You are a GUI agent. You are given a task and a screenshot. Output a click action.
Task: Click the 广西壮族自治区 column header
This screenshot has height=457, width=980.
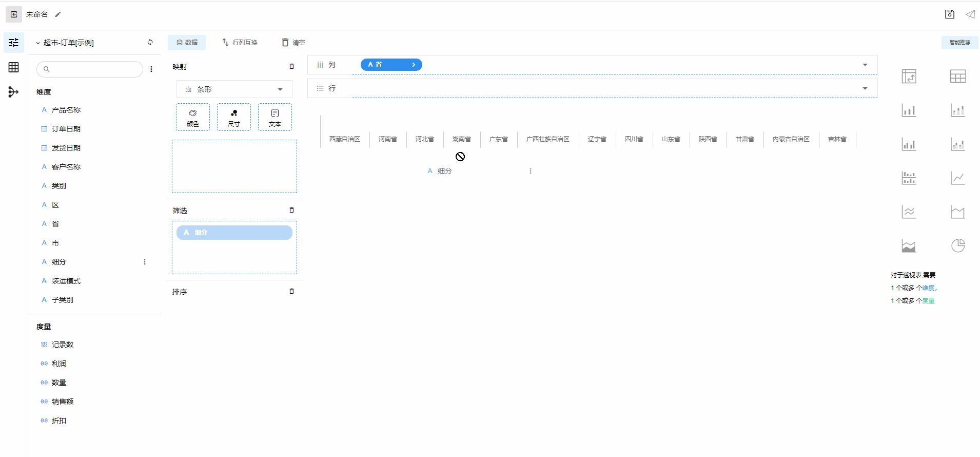pos(548,139)
